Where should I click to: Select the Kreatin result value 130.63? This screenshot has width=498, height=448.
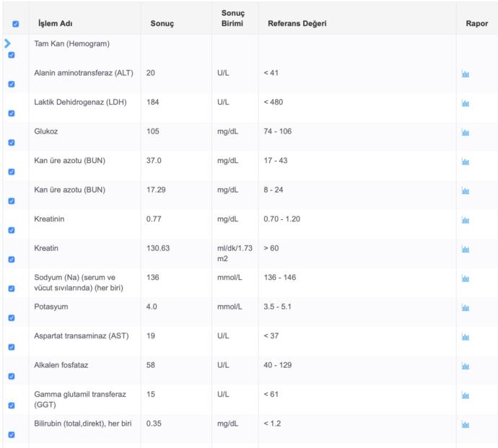158,248
